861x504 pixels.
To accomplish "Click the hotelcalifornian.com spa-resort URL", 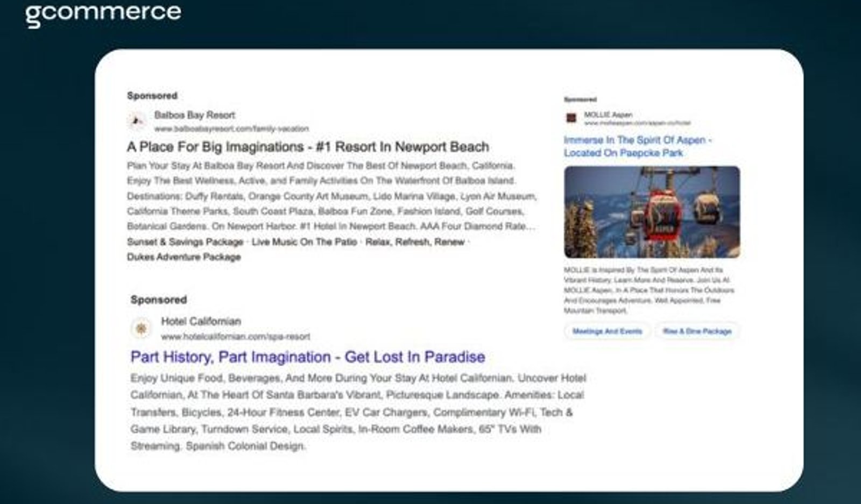I will click(236, 337).
